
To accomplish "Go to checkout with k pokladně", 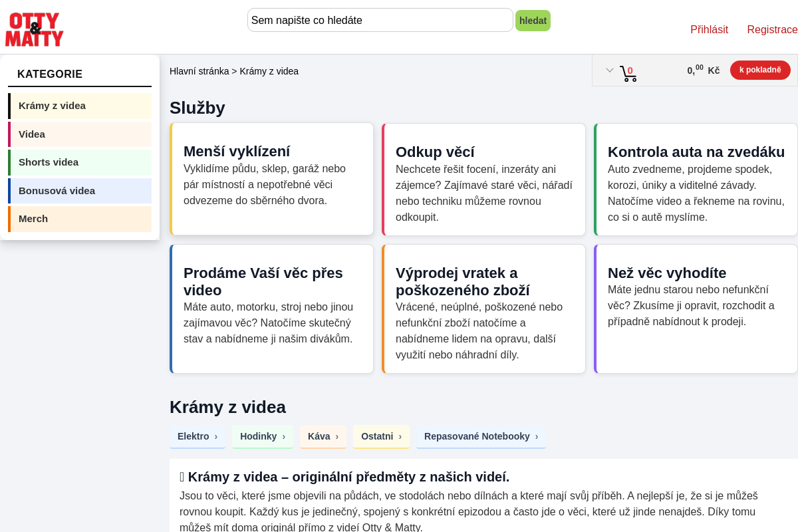I will pos(760,70).
